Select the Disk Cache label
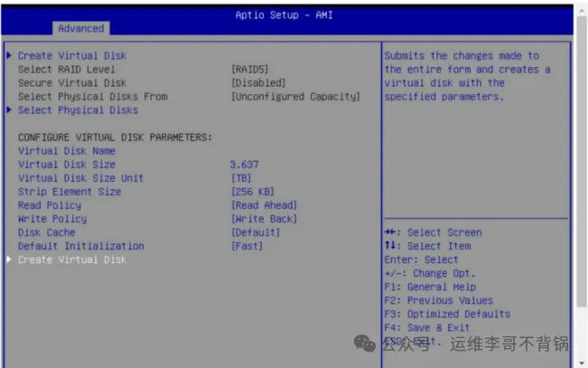This screenshot has width=588, height=368. pyautogui.click(x=46, y=232)
